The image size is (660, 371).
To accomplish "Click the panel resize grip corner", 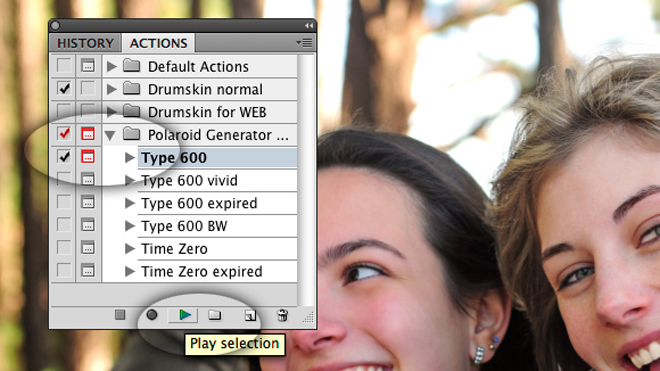I will pos(308,318).
